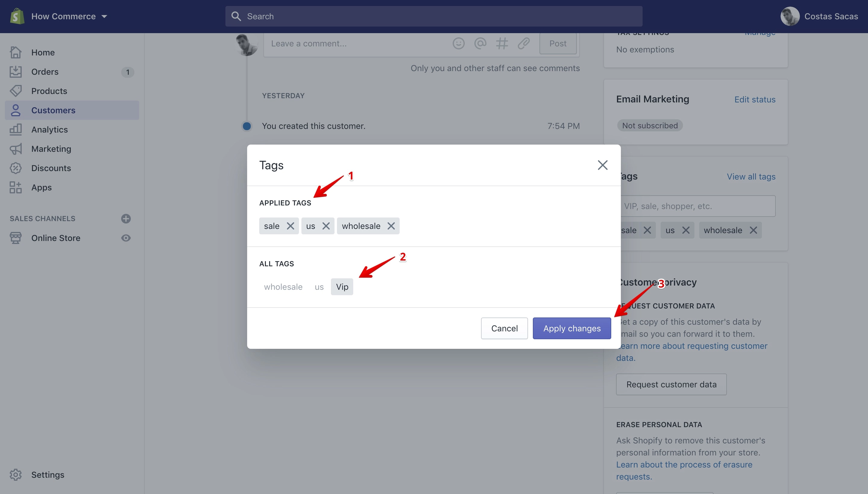Screen dimensions: 868x494
Task: Click the Settings gear icon
Action: click(16, 475)
